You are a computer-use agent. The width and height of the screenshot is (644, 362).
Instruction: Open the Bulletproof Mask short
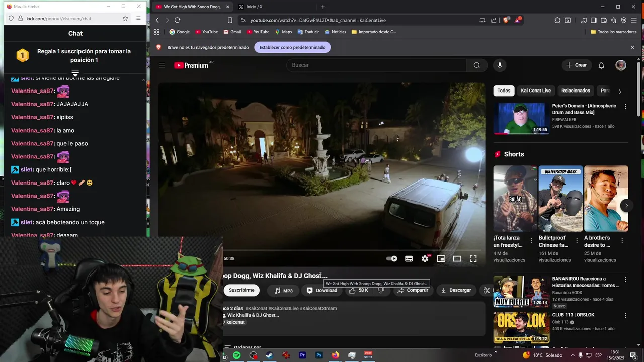[x=560, y=199]
